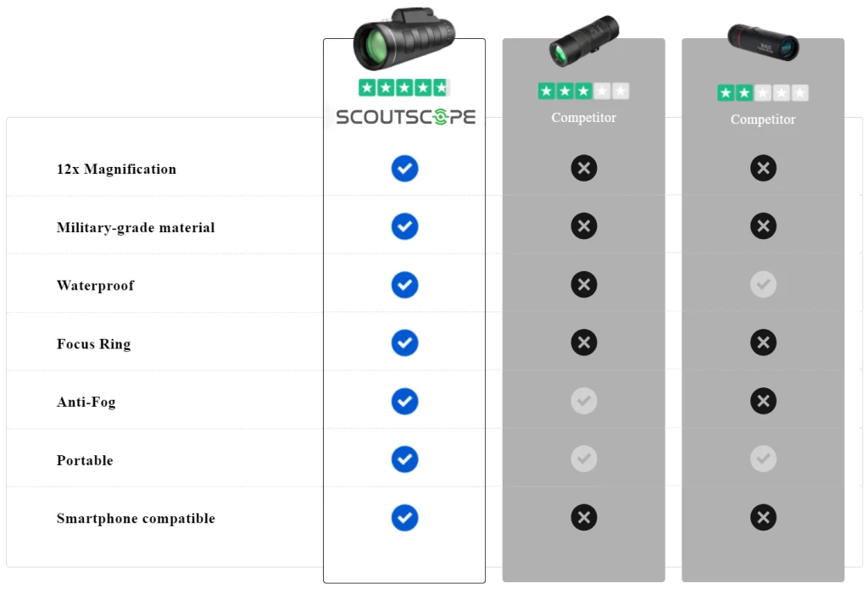This screenshot has width=868, height=589.
Task: Click ScoutScope blue check for Waterproof
Action: coord(404,285)
